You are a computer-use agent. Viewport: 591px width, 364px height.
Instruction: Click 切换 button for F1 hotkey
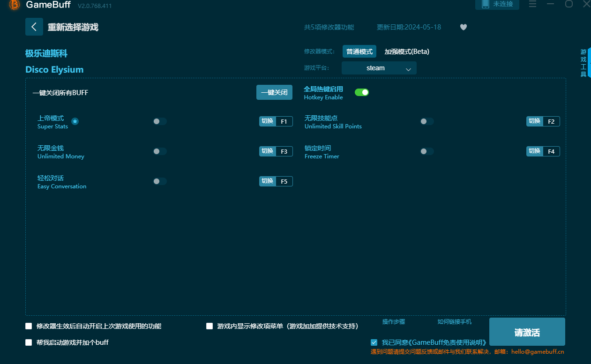[268, 121]
